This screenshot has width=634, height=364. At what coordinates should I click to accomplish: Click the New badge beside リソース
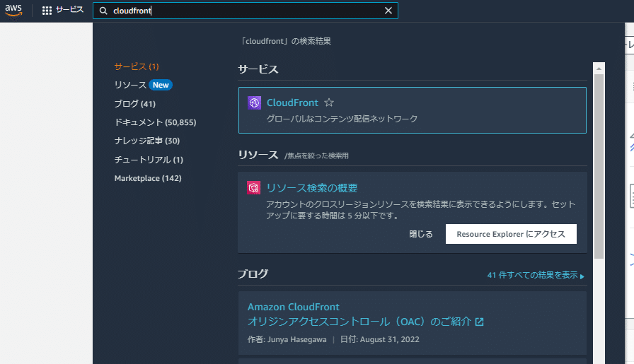click(x=161, y=85)
